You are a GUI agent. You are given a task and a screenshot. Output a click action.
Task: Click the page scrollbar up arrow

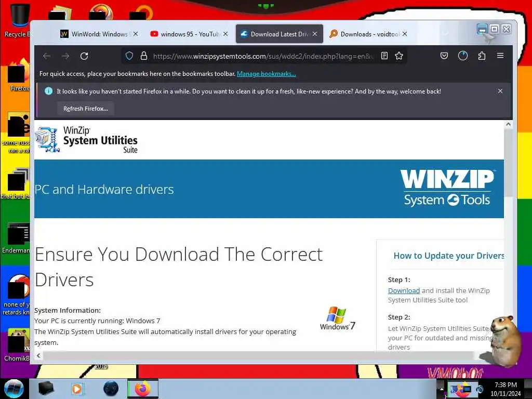click(x=508, y=124)
